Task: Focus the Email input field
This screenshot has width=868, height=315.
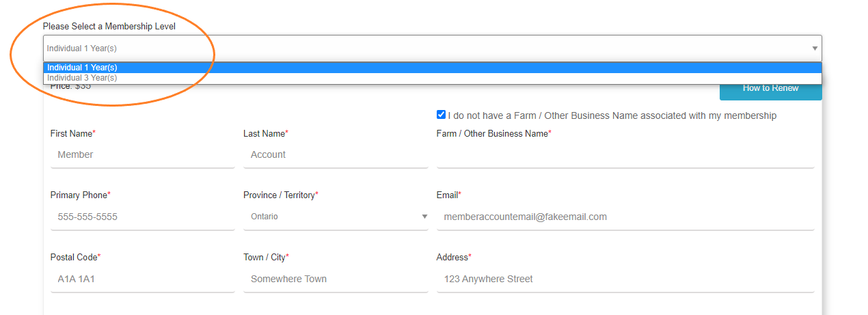Action: (x=625, y=217)
